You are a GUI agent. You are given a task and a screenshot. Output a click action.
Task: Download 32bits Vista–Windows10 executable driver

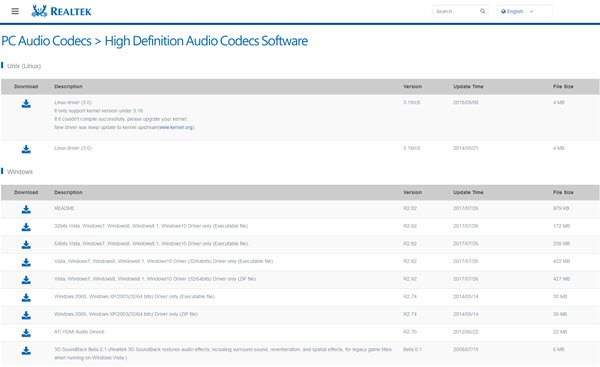[26, 227]
